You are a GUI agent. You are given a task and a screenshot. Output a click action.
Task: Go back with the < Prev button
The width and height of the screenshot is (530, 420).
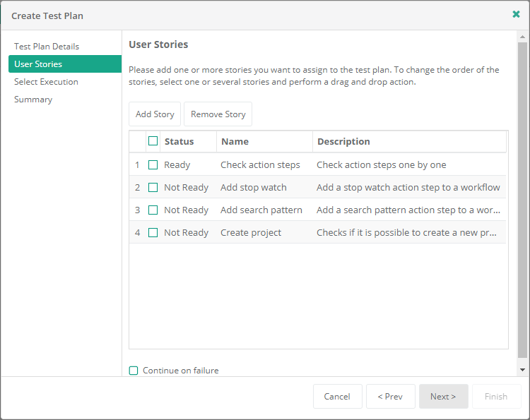[x=390, y=397]
